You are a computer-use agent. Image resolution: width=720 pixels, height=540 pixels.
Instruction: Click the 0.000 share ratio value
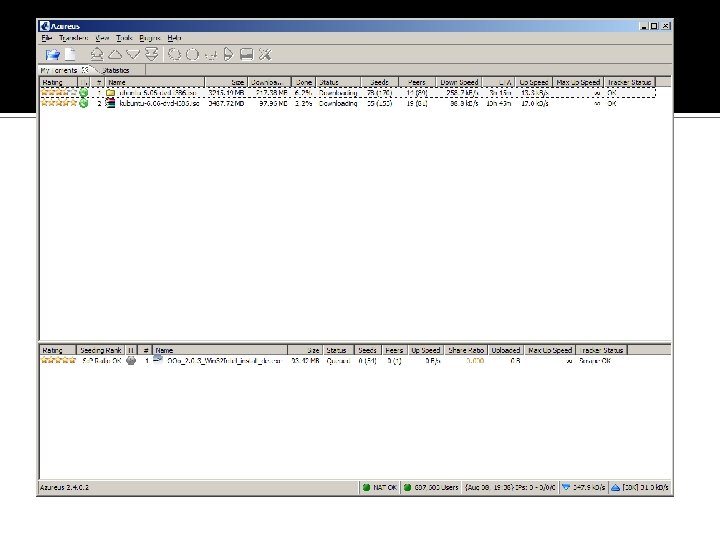(475, 361)
